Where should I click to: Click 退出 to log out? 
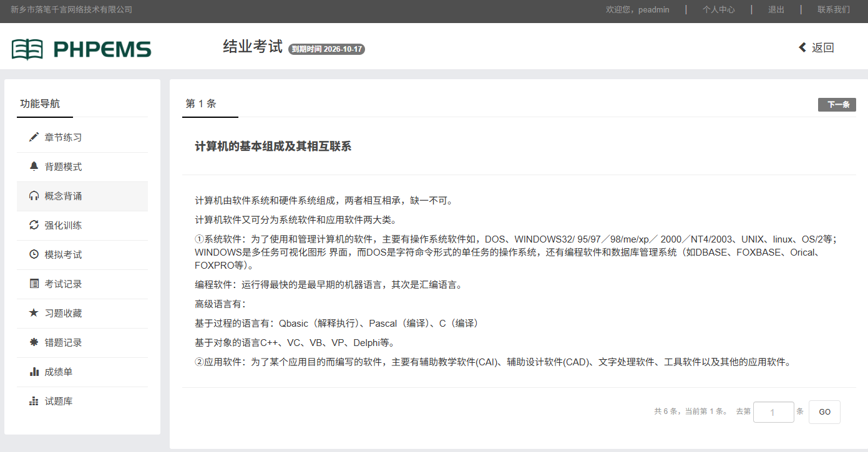tap(776, 10)
